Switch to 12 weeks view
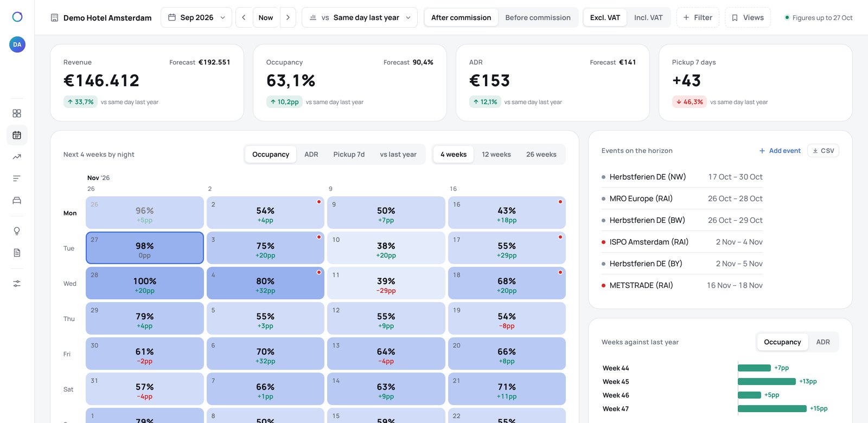The width and height of the screenshot is (868, 423). tap(496, 155)
